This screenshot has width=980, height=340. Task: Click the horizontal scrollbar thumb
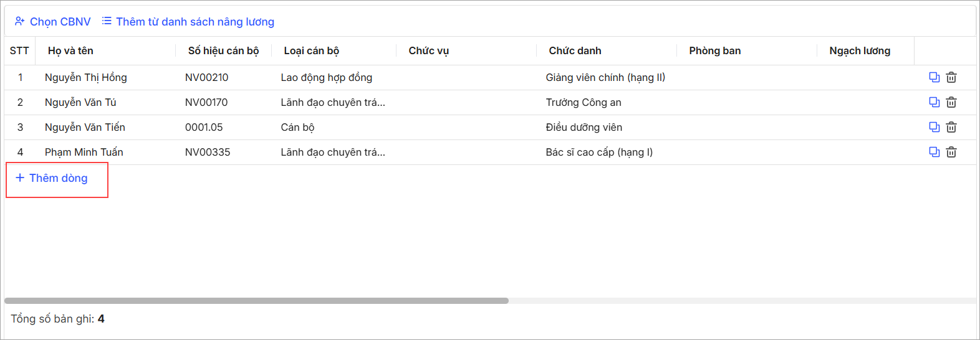256,301
